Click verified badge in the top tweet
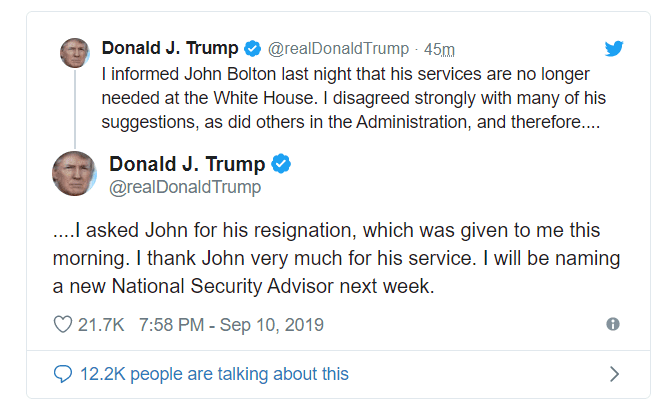The image size is (669, 410). [253, 48]
